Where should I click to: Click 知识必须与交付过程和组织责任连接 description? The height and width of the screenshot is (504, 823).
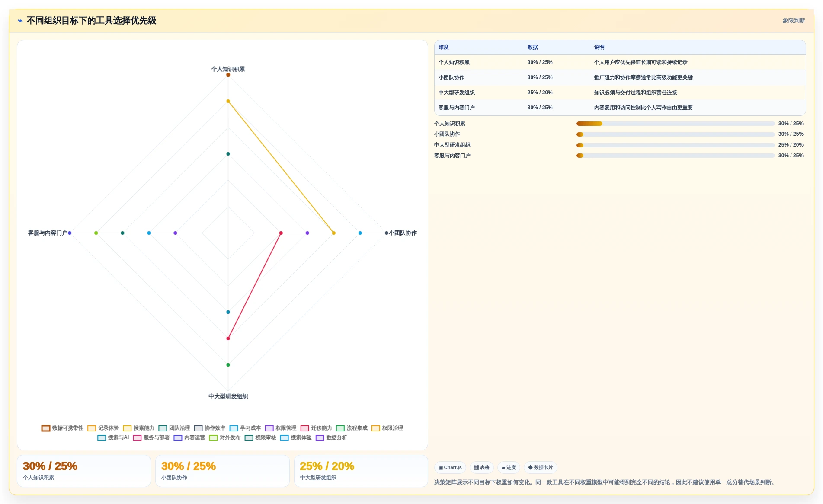(x=635, y=93)
